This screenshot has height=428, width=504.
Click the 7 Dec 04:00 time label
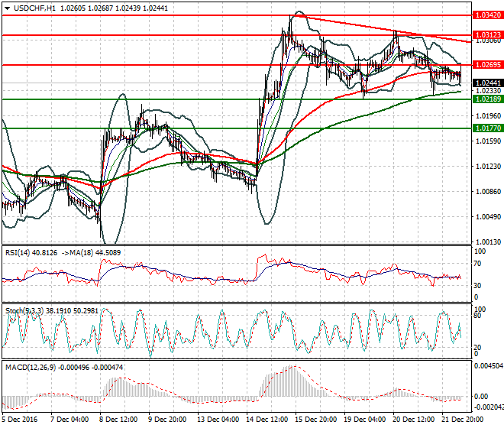69,420
